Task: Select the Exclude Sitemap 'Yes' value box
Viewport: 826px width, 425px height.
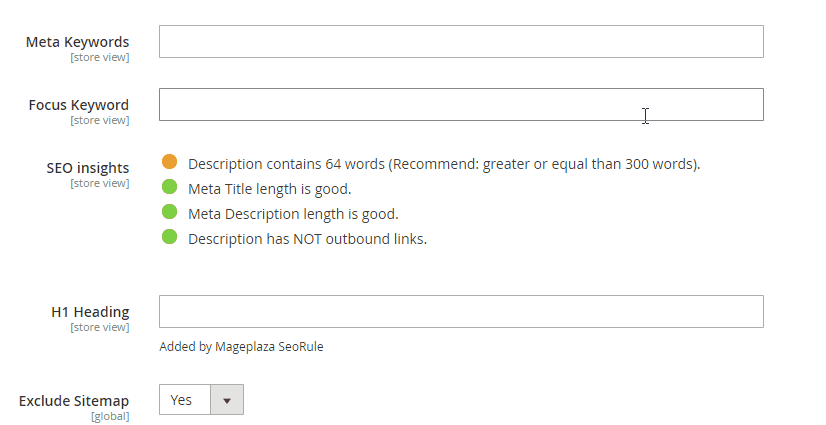Action: tap(185, 400)
